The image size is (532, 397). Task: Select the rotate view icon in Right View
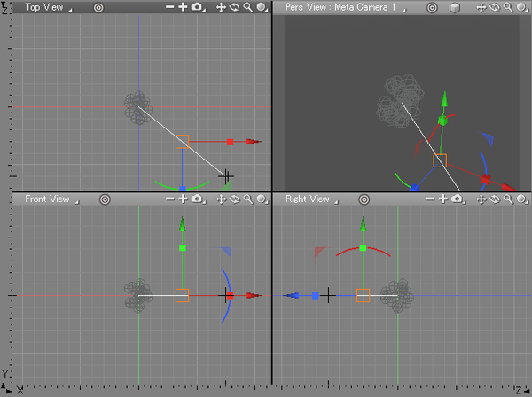[x=495, y=199]
